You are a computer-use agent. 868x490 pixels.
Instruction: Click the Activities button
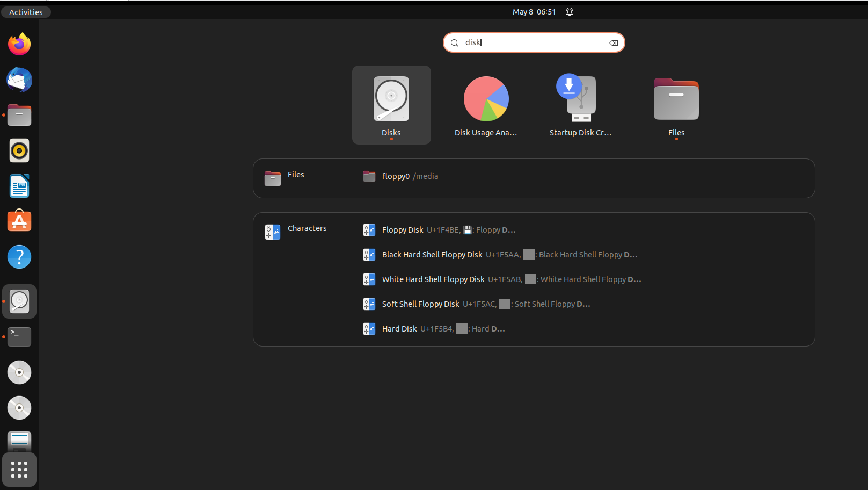click(x=26, y=12)
